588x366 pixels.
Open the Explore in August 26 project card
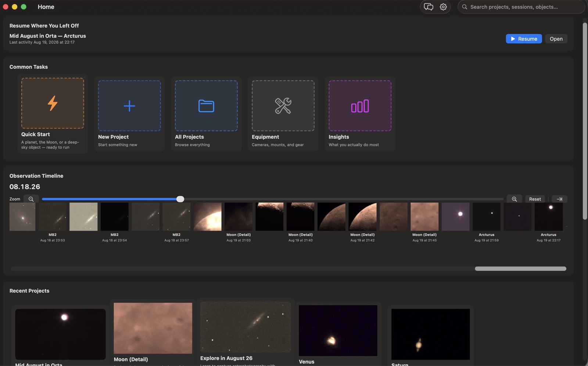[245, 332]
